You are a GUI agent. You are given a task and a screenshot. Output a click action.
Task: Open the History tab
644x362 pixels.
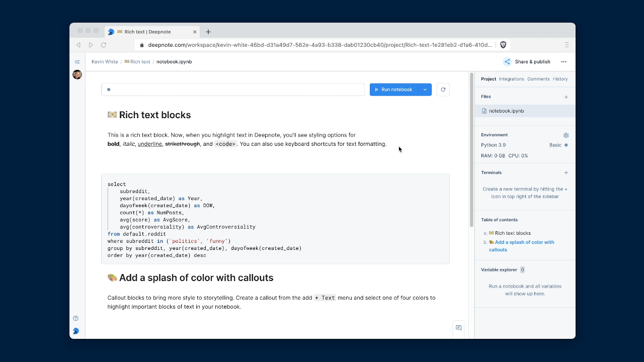pyautogui.click(x=560, y=79)
